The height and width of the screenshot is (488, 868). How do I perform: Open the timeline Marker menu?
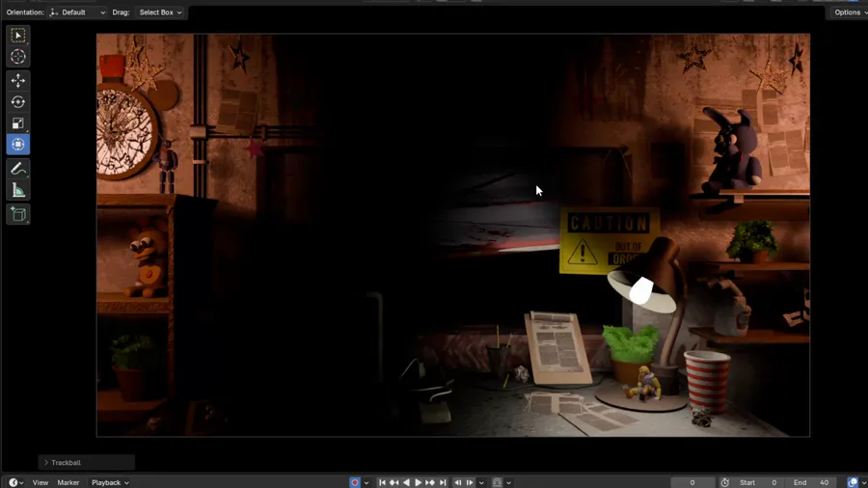pyautogui.click(x=68, y=482)
